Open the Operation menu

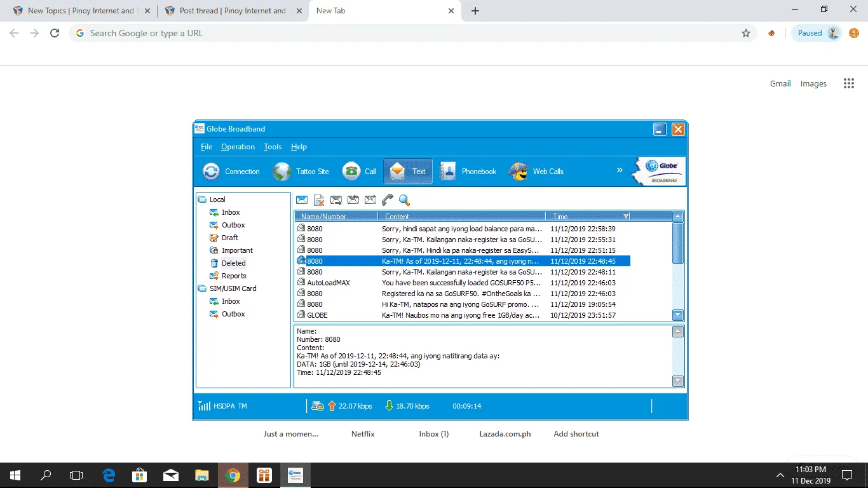coord(238,147)
